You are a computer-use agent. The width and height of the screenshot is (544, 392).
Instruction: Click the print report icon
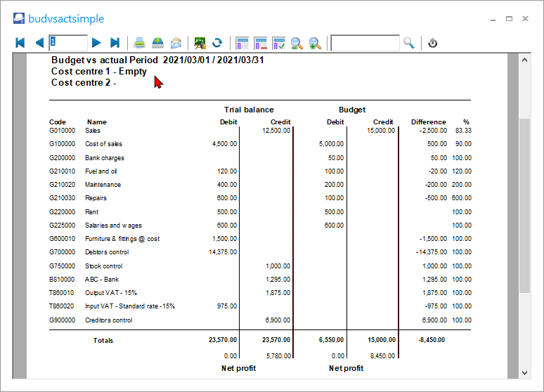click(140, 43)
